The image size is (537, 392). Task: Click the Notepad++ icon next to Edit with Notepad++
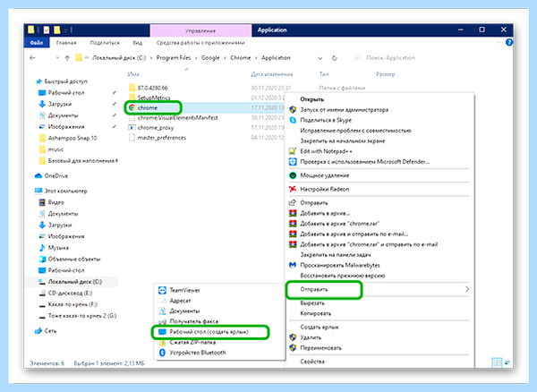(x=293, y=151)
